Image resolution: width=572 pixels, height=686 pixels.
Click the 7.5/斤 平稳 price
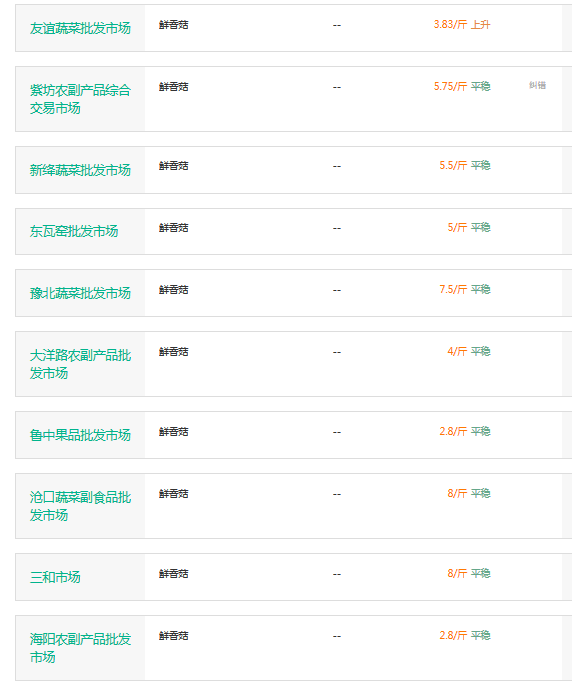(x=465, y=290)
